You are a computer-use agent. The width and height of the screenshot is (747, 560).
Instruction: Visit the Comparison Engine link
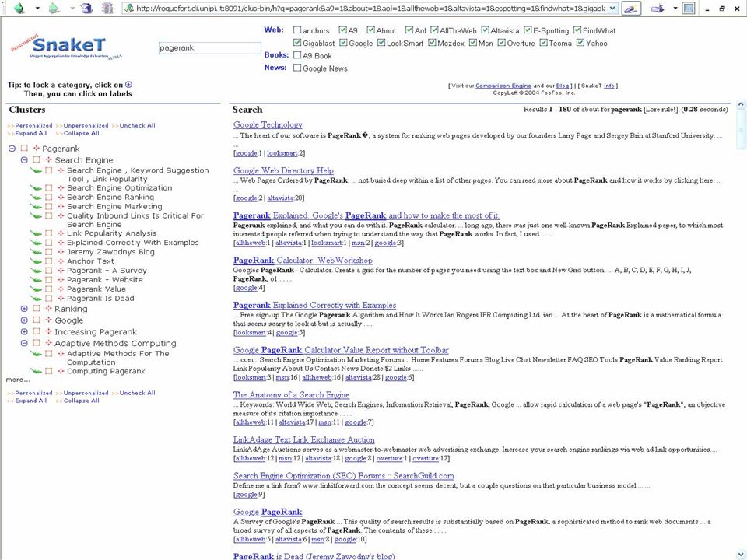pos(503,86)
